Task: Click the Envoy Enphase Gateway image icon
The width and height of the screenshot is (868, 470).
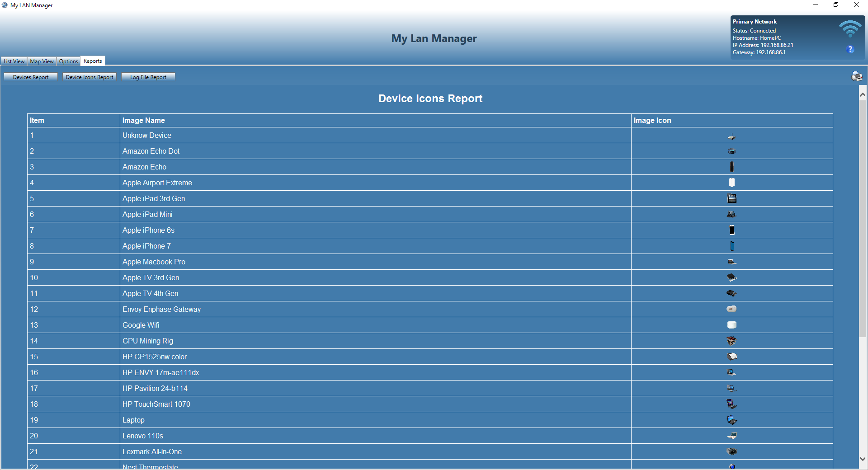Action: [731, 309]
